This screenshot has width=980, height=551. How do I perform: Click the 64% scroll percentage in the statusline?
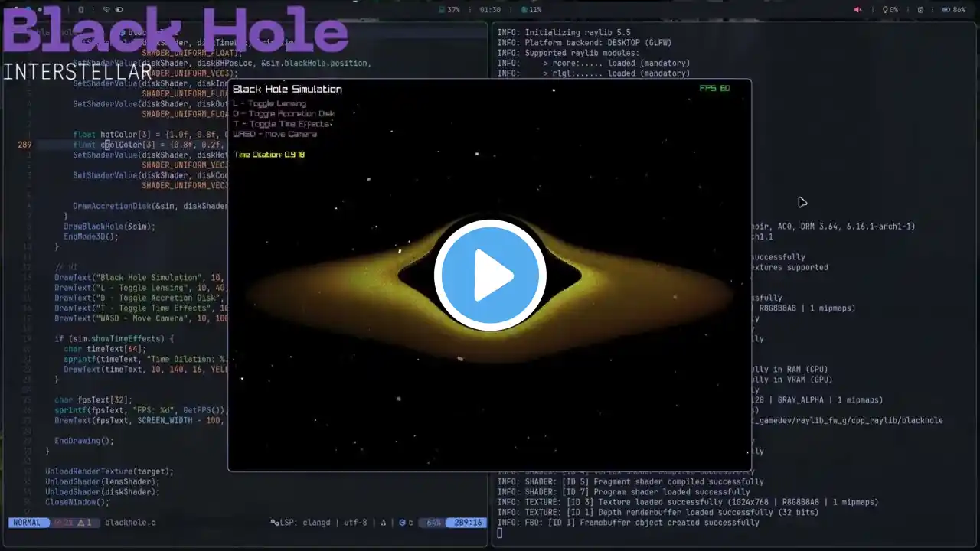pos(433,523)
